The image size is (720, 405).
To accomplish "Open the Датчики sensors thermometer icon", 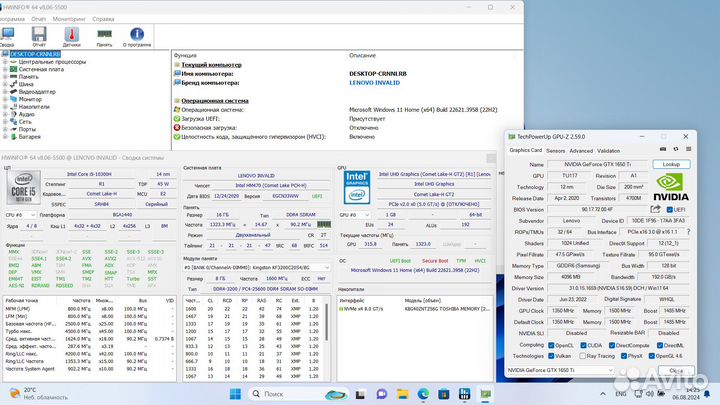I will click(x=72, y=36).
